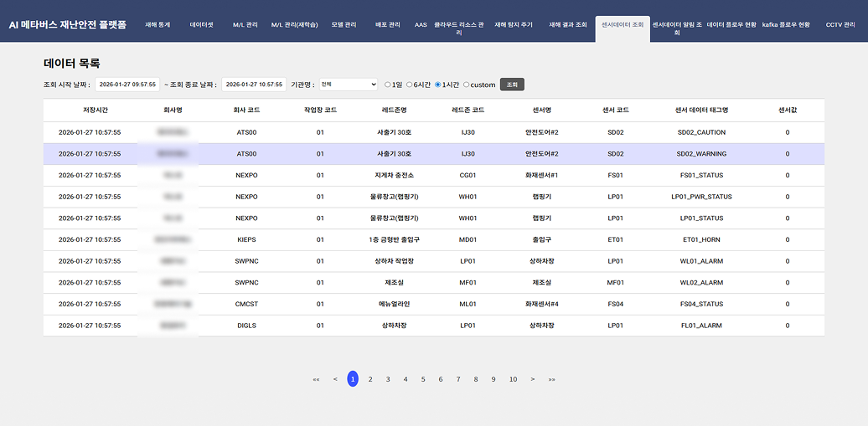The width and height of the screenshot is (868, 426).
Task: Open the 배포 관리 tab
Action: pyautogui.click(x=387, y=25)
